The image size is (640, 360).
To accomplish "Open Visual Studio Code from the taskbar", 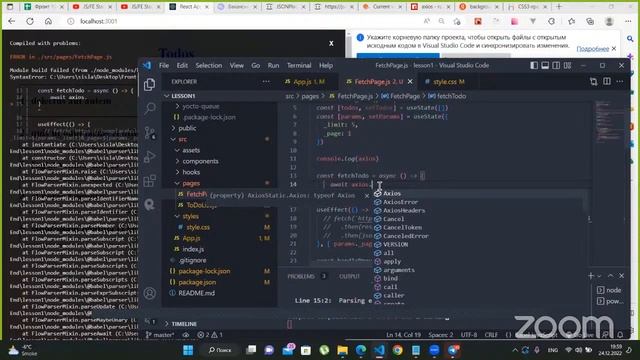I will (379, 350).
